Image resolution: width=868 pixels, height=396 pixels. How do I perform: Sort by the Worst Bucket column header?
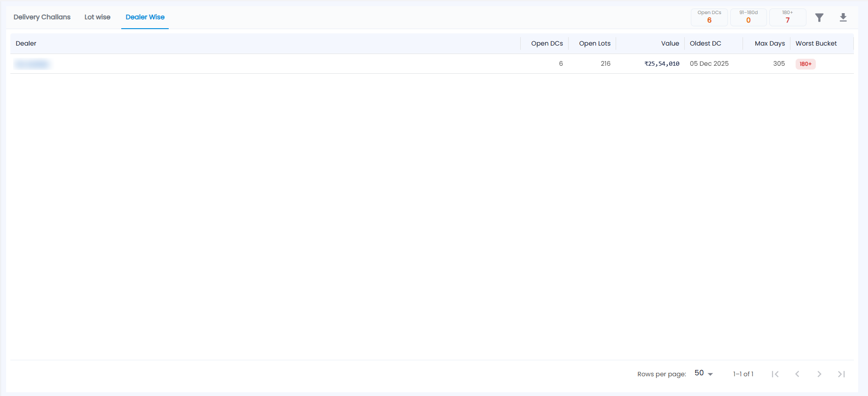tap(816, 43)
